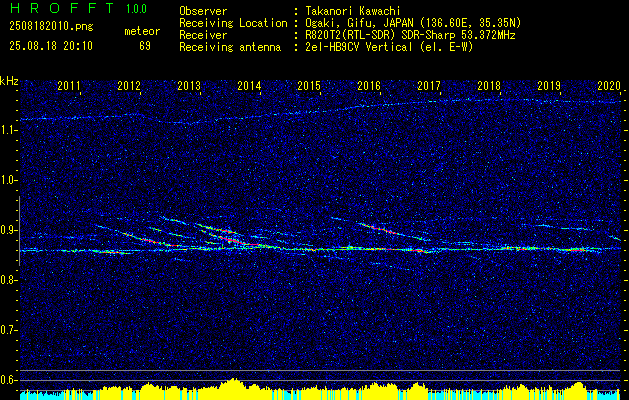Image resolution: width=629 pixels, height=400 pixels.
Task: Click the 2018 time axis marker
Action: 489,85
